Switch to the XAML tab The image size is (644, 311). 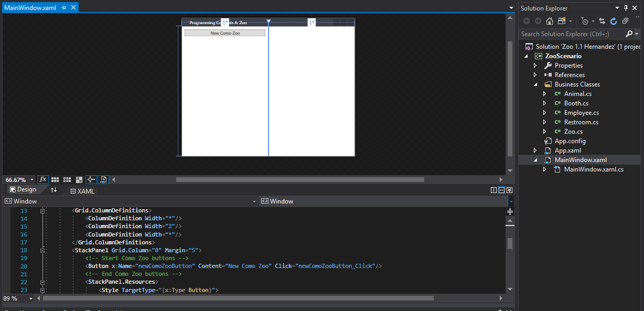(82, 191)
